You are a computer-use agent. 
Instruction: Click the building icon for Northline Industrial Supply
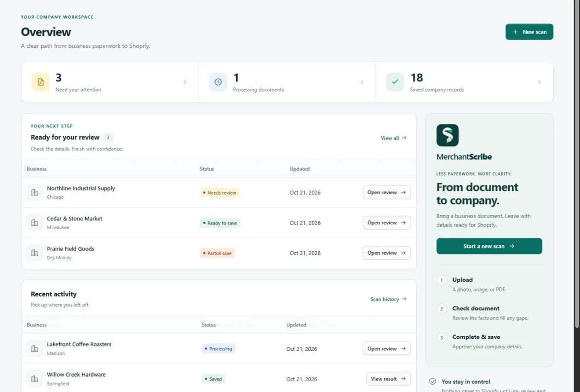(x=35, y=192)
